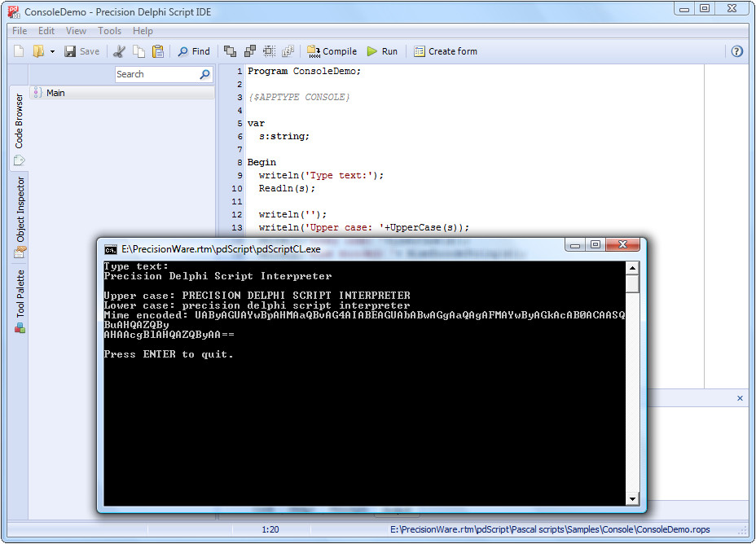756x544 pixels.
Task: Click the 'Begin' keyword line
Action: (262, 162)
